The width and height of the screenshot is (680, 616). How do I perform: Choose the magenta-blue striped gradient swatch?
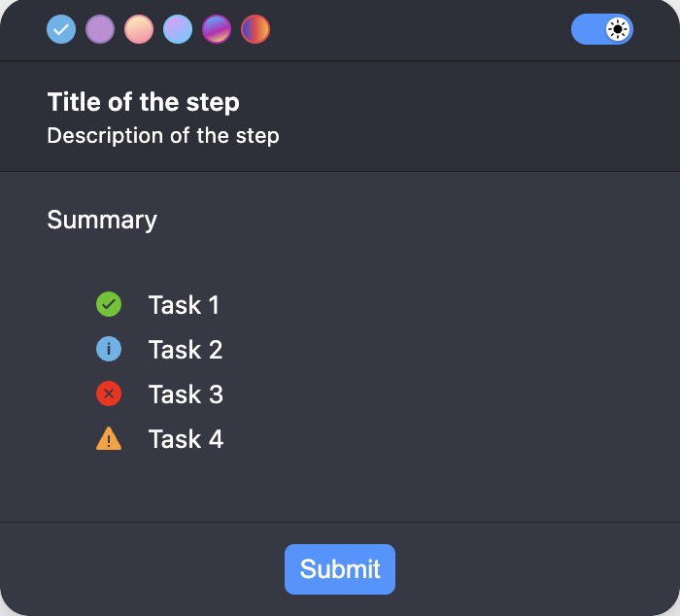pyautogui.click(x=217, y=29)
